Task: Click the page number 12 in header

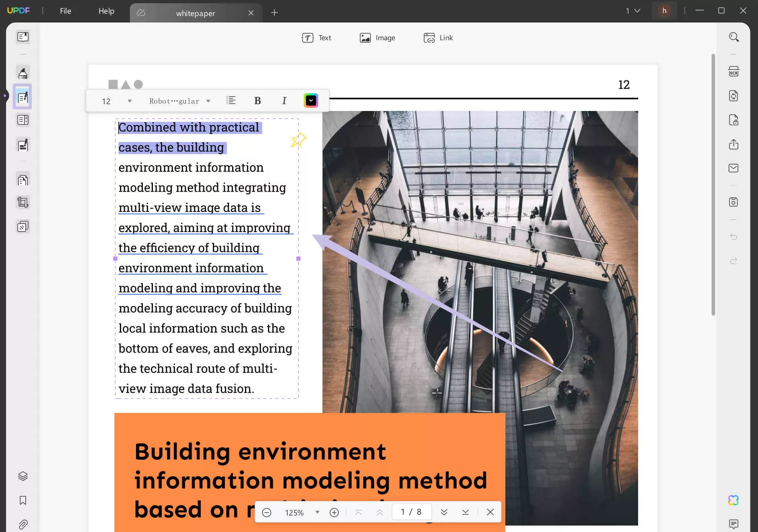Action: tap(624, 84)
